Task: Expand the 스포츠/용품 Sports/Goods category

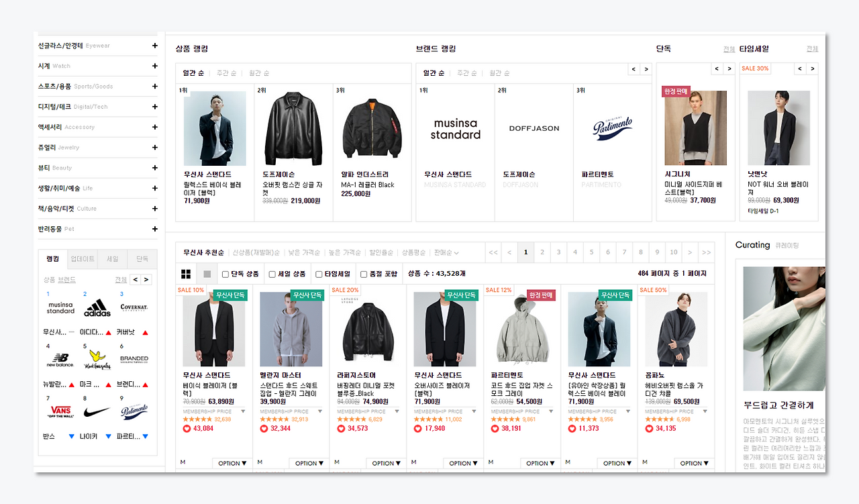Action: click(154, 86)
